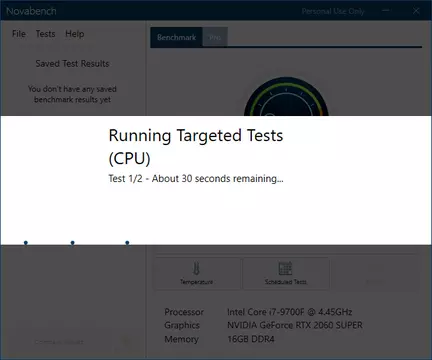Click the Temperature button label

click(196, 282)
